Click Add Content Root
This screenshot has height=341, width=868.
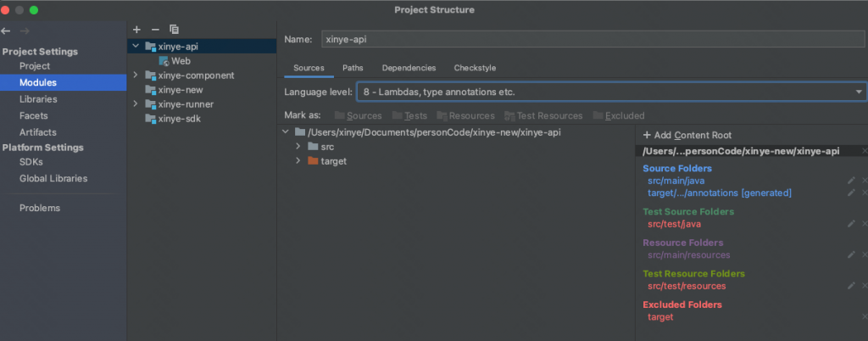tap(687, 135)
